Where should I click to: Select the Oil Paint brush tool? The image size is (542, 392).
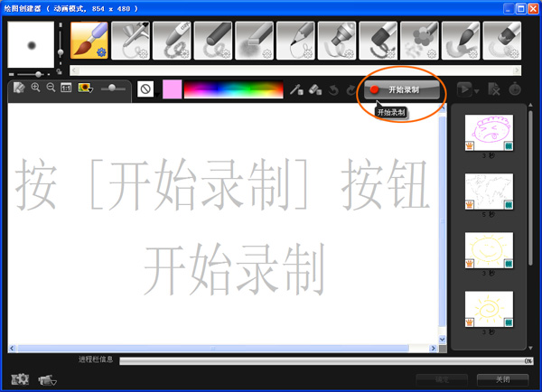click(x=378, y=41)
